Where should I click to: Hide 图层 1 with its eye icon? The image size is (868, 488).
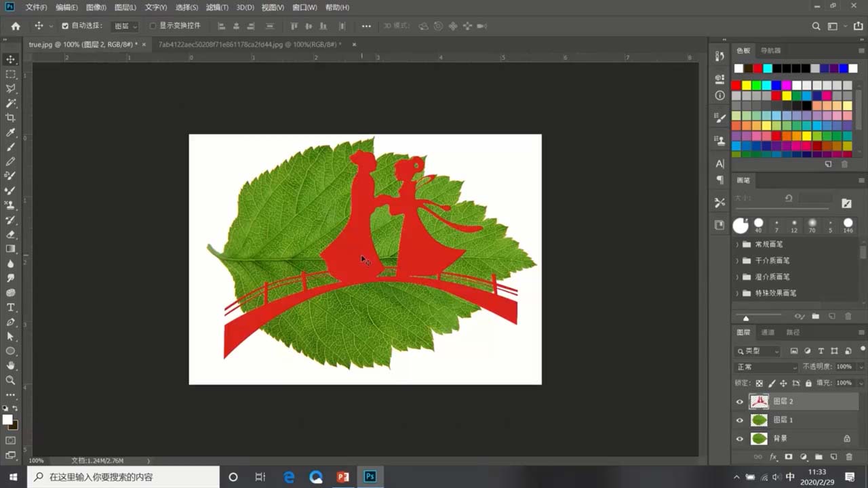740,420
